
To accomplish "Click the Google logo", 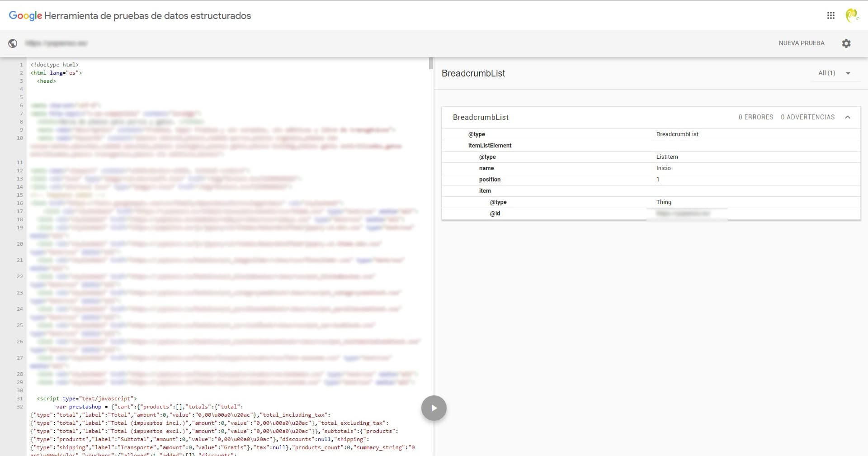I will 25,15.
